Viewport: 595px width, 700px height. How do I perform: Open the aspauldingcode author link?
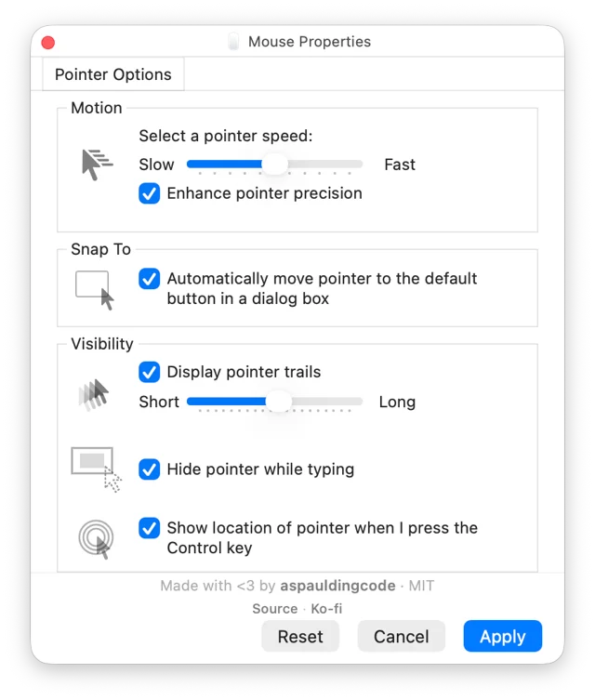point(337,586)
